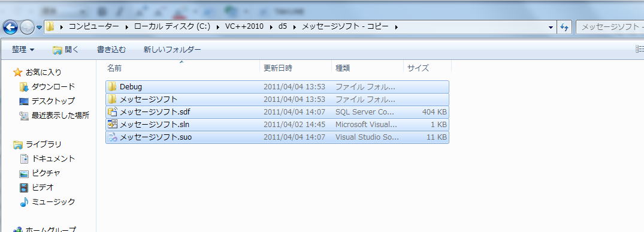Click the refresh button beside address bar

click(564, 27)
